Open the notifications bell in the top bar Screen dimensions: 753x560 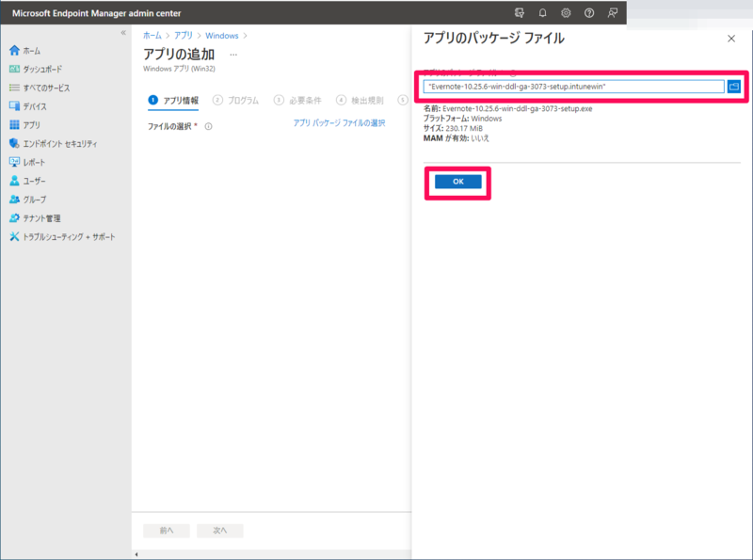543,12
